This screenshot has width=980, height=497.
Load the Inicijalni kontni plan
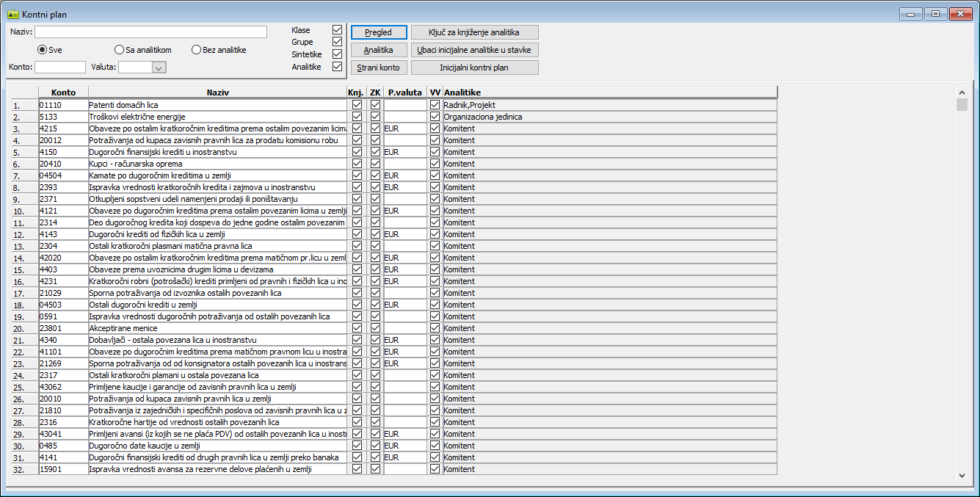(x=474, y=68)
